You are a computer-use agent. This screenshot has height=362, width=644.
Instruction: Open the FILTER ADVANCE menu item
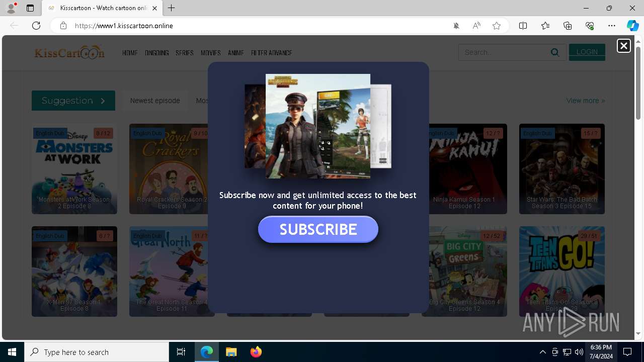272,53
